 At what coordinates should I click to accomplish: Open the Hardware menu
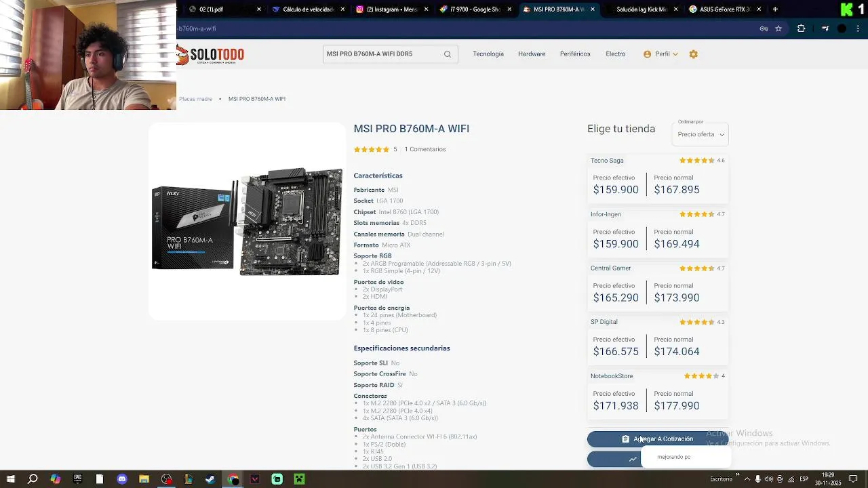[x=532, y=54]
